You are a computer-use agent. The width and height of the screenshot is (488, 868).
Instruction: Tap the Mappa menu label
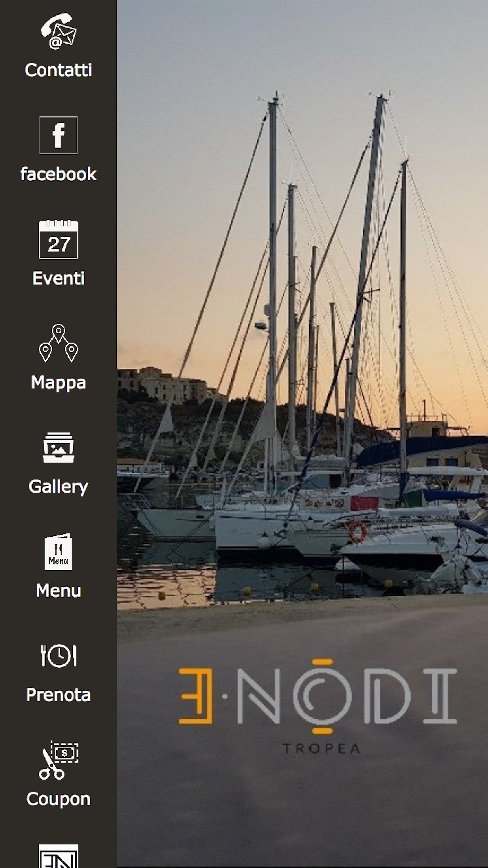[59, 383]
